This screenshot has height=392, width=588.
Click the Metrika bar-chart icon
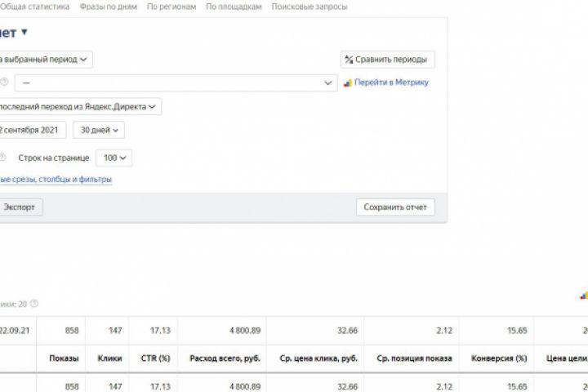pyautogui.click(x=347, y=82)
